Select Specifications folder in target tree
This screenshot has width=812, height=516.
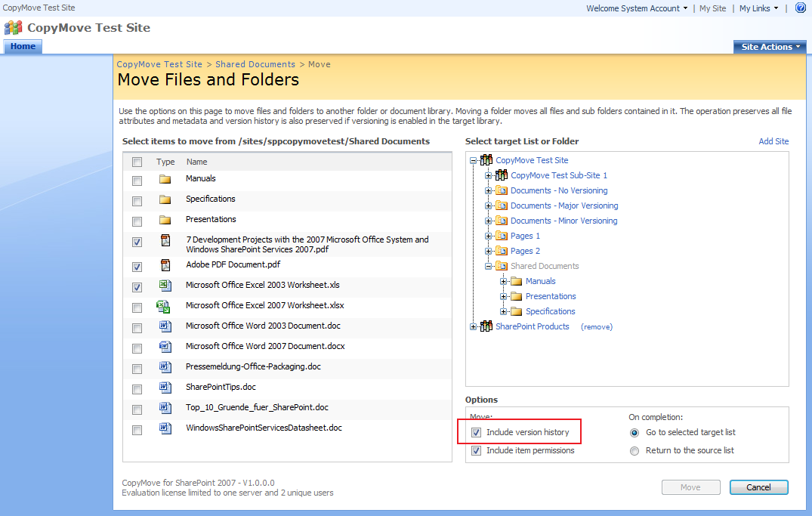[x=551, y=311]
